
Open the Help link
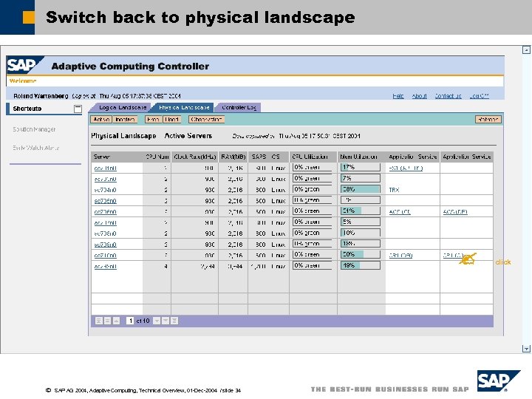point(398,96)
